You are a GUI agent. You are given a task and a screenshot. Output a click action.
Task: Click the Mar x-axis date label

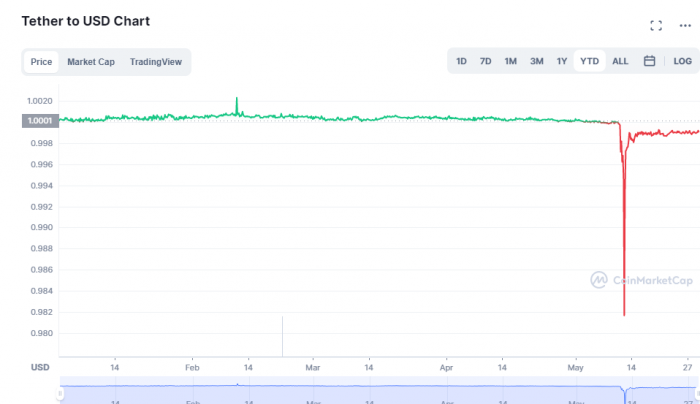(x=312, y=367)
